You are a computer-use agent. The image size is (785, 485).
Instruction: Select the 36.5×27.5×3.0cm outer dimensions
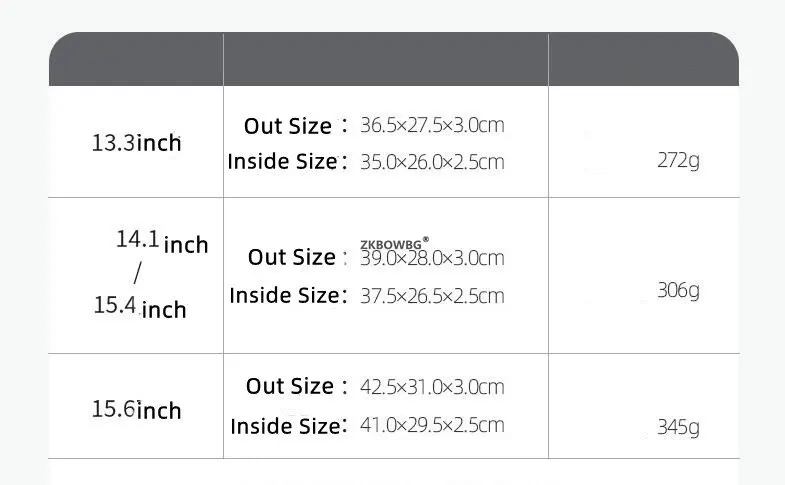pos(432,126)
